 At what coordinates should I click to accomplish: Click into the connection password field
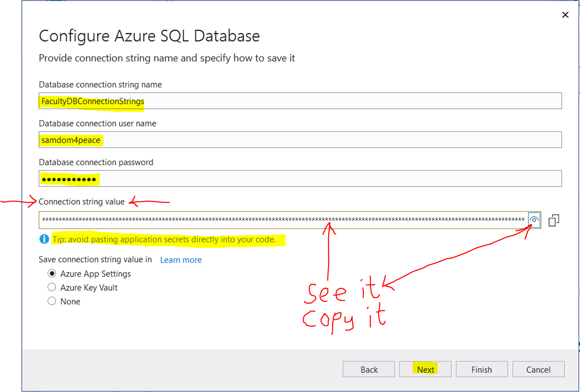pos(300,178)
